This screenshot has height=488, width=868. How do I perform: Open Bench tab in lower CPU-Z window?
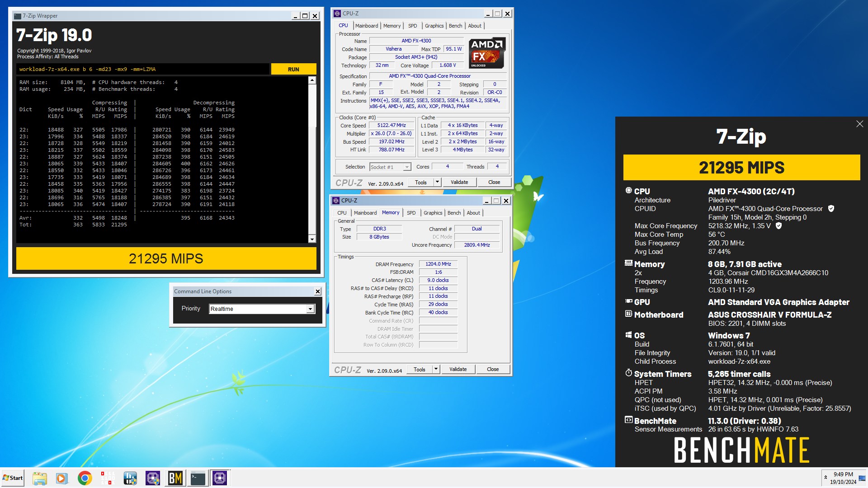(454, 213)
